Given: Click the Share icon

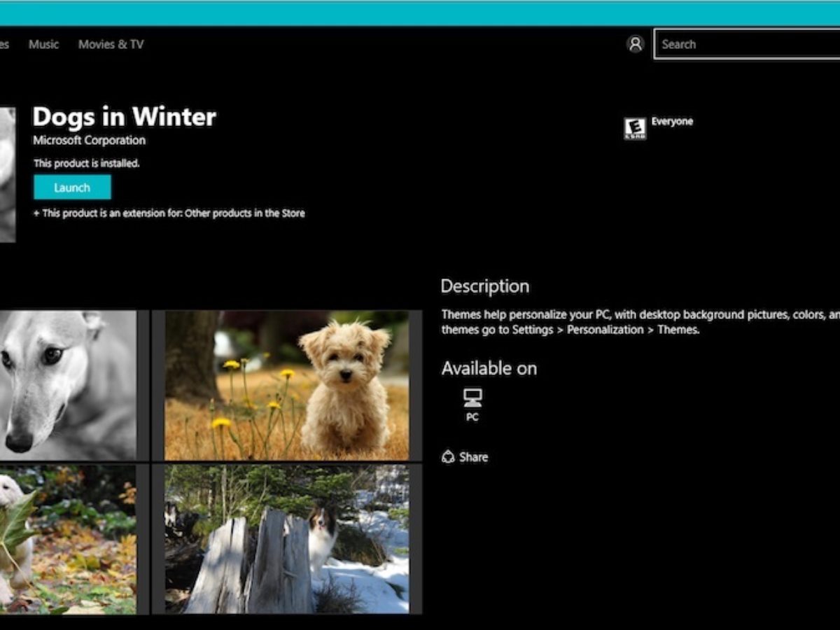Looking at the screenshot, I should point(448,457).
